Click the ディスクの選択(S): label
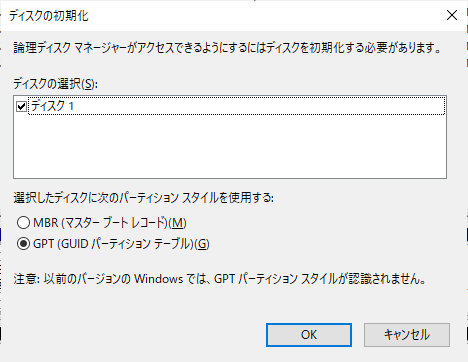 pos(55,84)
